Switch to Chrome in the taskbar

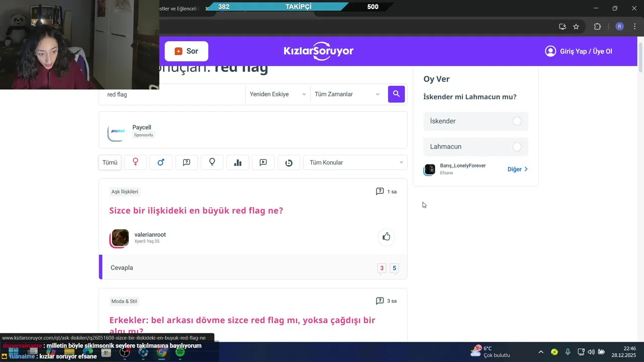coord(161,352)
